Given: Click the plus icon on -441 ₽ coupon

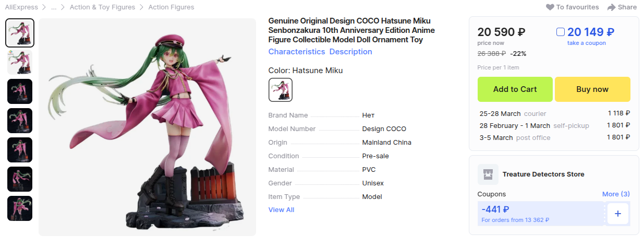Looking at the screenshot, I should tap(618, 214).
